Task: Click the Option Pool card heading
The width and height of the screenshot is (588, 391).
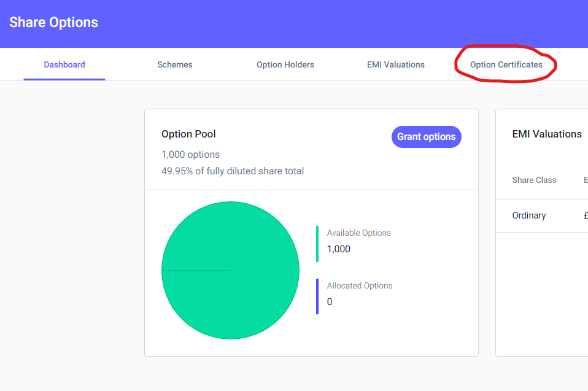Action: pos(188,134)
